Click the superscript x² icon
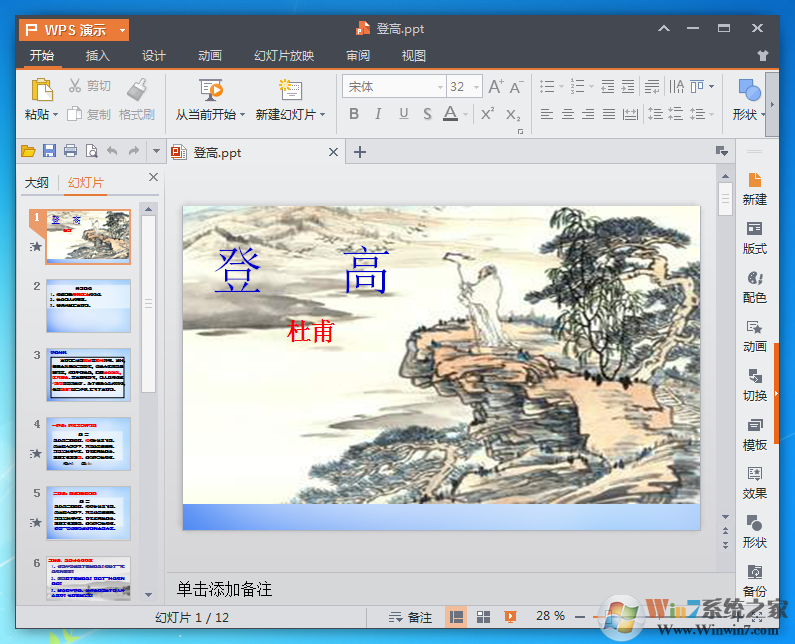Image resolution: width=795 pixels, height=644 pixels. point(487,114)
